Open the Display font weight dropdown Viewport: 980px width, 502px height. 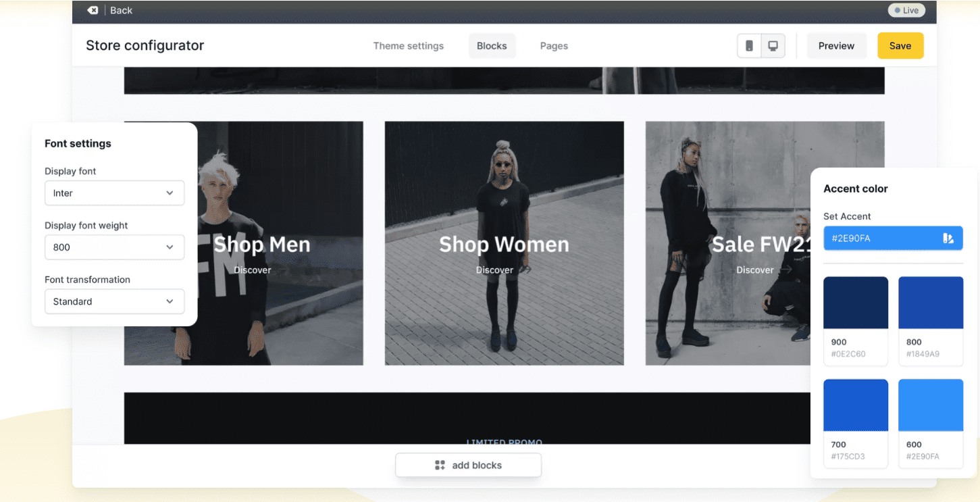pyautogui.click(x=114, y=247)
